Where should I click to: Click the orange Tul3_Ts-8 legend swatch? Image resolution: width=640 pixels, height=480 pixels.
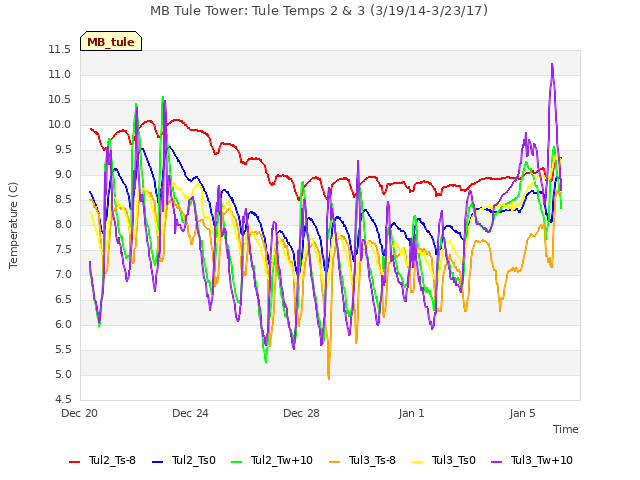coord(334,462)
